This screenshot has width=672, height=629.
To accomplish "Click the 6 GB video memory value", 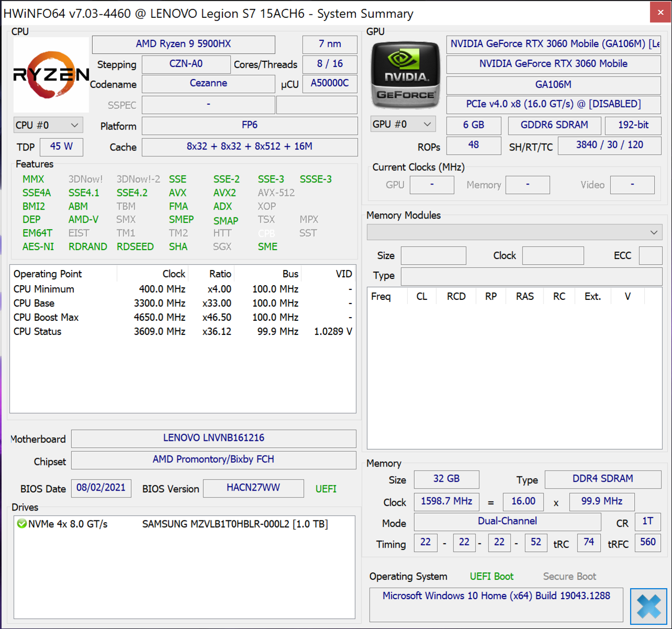I will tap(474, 125).
